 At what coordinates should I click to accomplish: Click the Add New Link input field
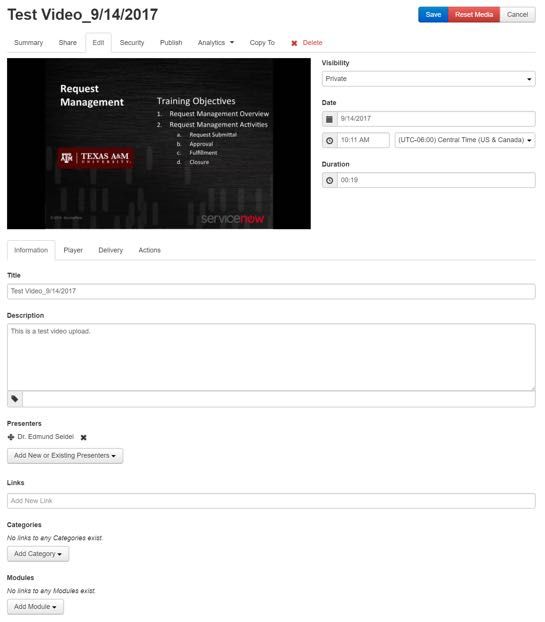pos(271,501)
